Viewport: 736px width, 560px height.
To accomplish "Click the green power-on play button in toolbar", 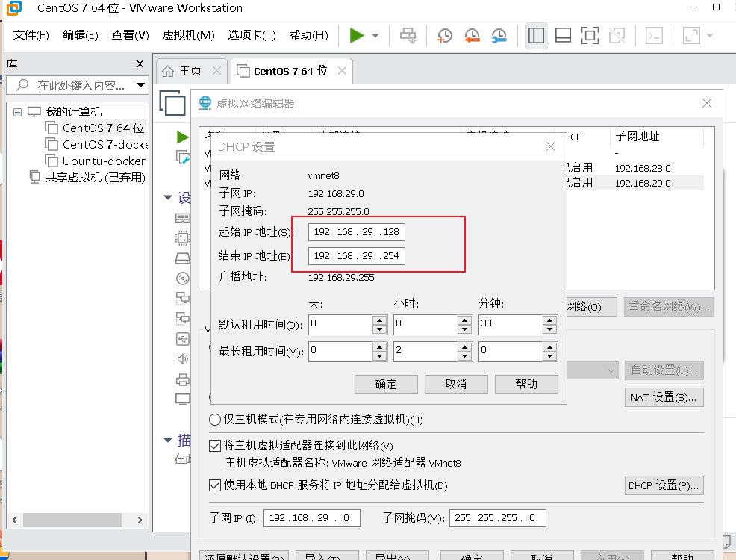I will click(x=357, y=35).
